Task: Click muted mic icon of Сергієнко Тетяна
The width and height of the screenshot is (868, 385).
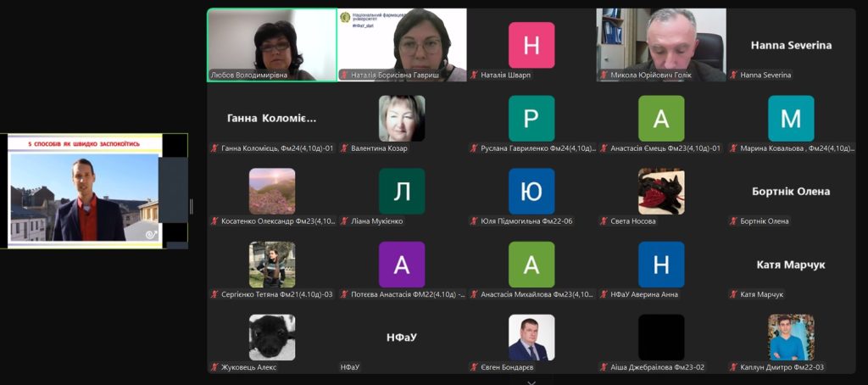Action: point(214,294)
